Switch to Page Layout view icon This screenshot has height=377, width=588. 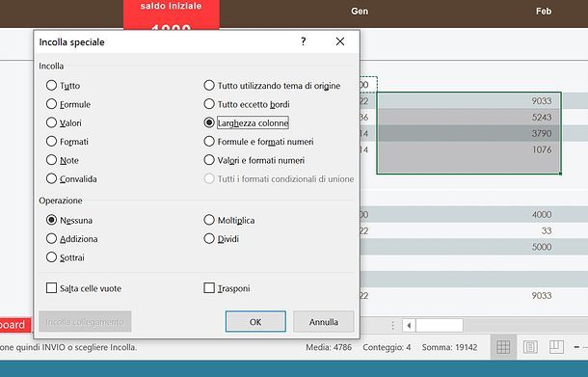click(x=530, y=347)
